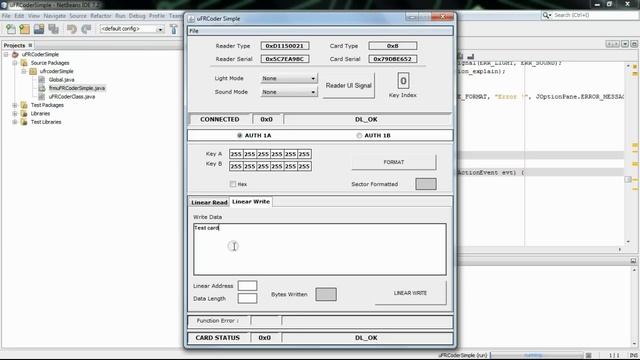
Task: Click the Bytes Written gray indicator box
Action: click(x=326, y=294)
